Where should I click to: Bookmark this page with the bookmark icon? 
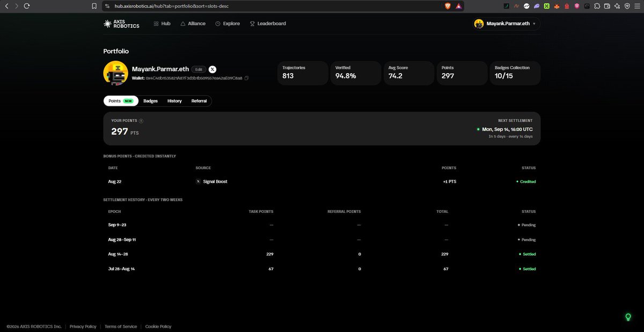pos(94,6)
